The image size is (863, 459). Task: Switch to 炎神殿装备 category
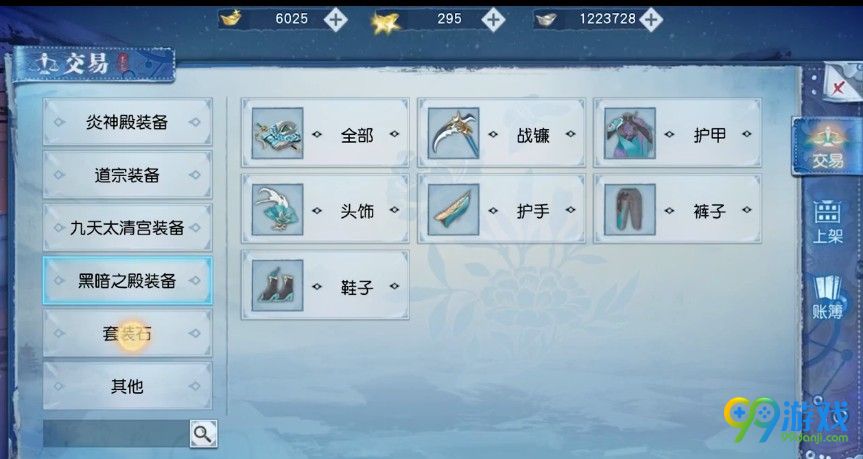127,122
